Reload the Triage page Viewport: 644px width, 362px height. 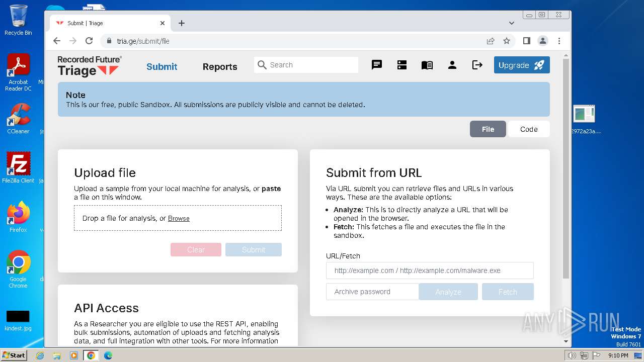tap(89, 41)
